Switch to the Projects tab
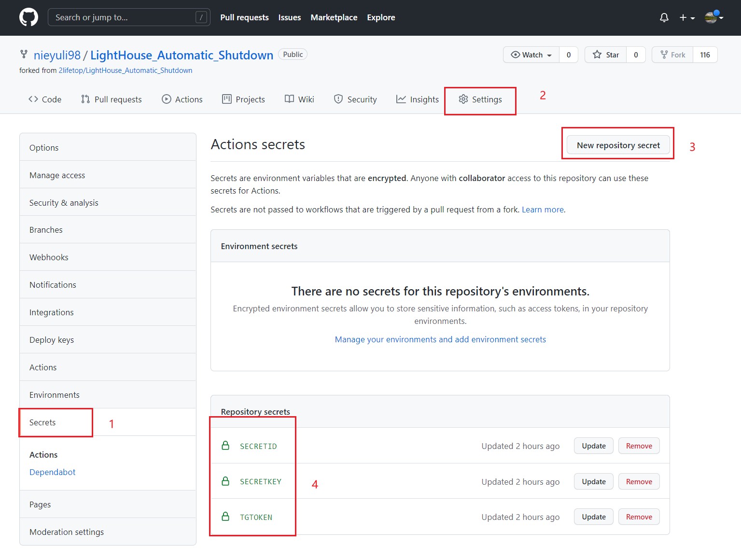The height and width of the screenshot is (560, 741). click(x=243, y=99)
